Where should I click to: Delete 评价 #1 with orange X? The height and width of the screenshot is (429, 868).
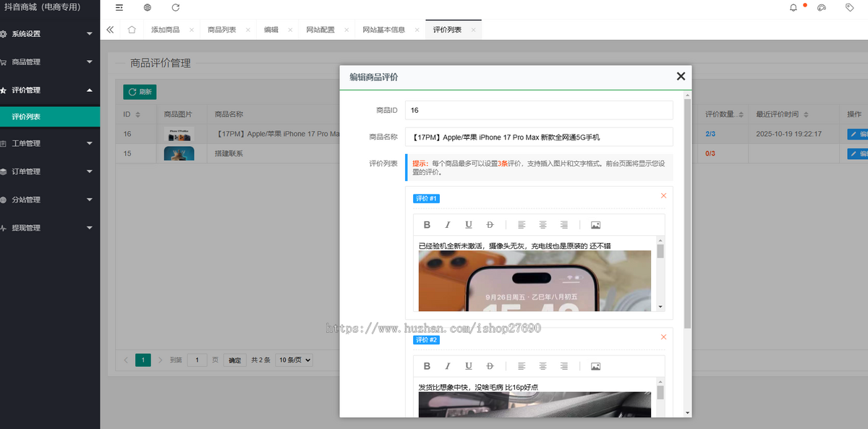click(664, 195)
